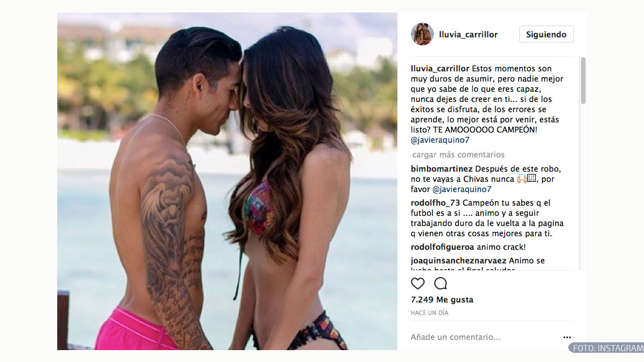This screenshot has height=362, width=644.
Task: Visit rodolfho_73 commenter profile
Action: (x=435, y=203)
